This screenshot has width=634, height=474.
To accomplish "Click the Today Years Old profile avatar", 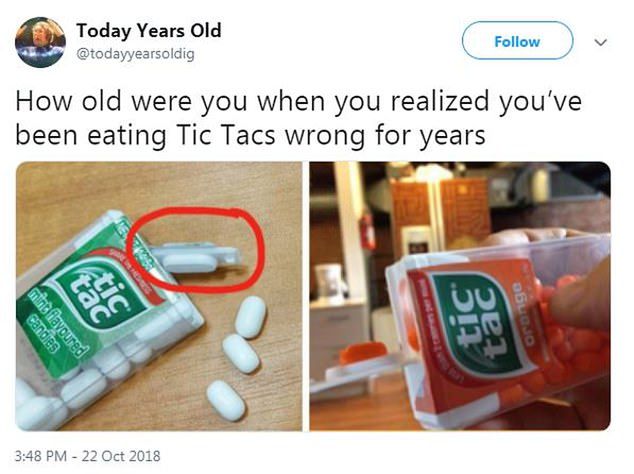I will [x=40, y=42].
